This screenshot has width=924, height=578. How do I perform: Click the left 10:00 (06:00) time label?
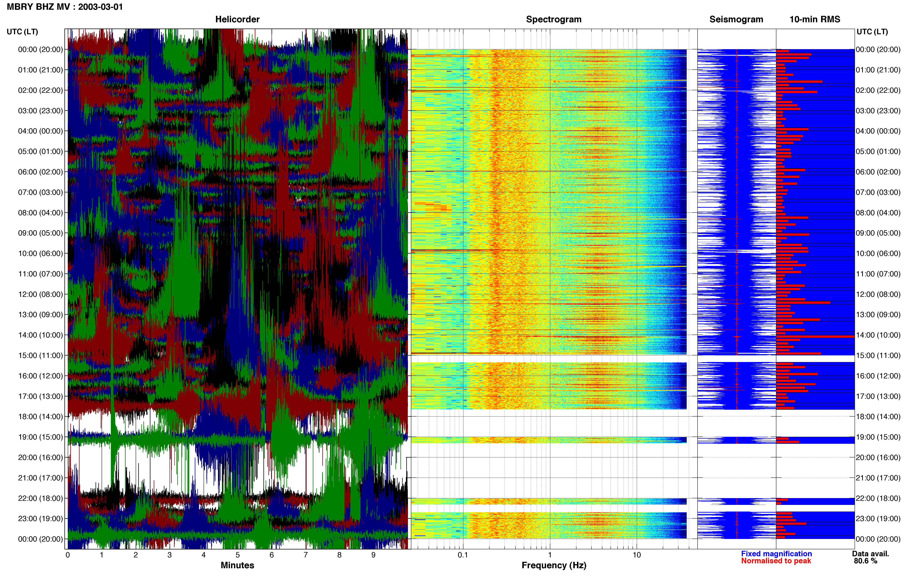pos(41,253)
